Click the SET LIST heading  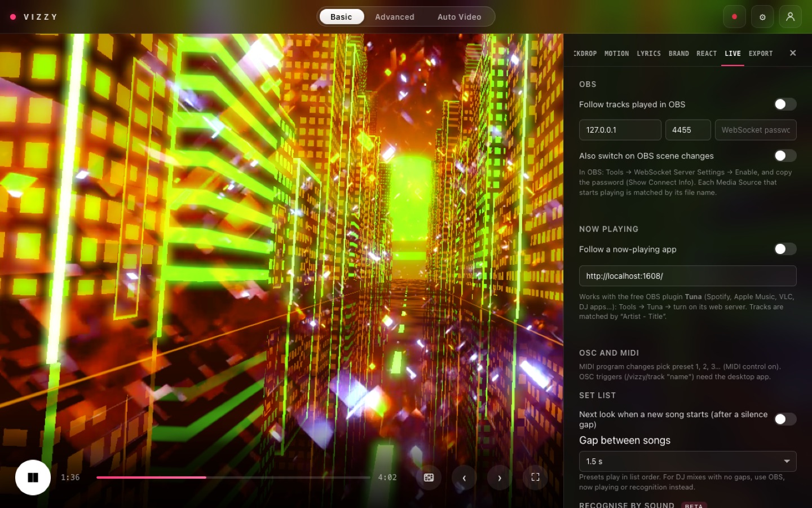click(x=597, y=396)
